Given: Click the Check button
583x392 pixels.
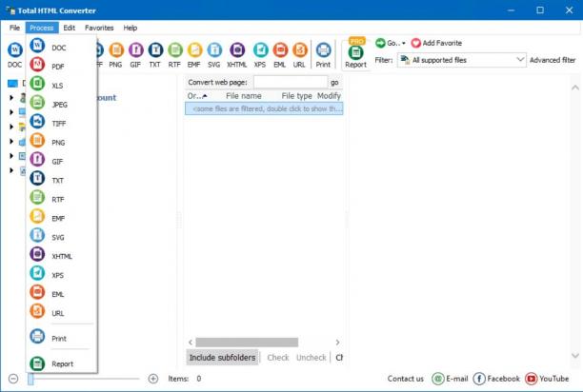Looking at the screenshot, I should pos(278,358).
